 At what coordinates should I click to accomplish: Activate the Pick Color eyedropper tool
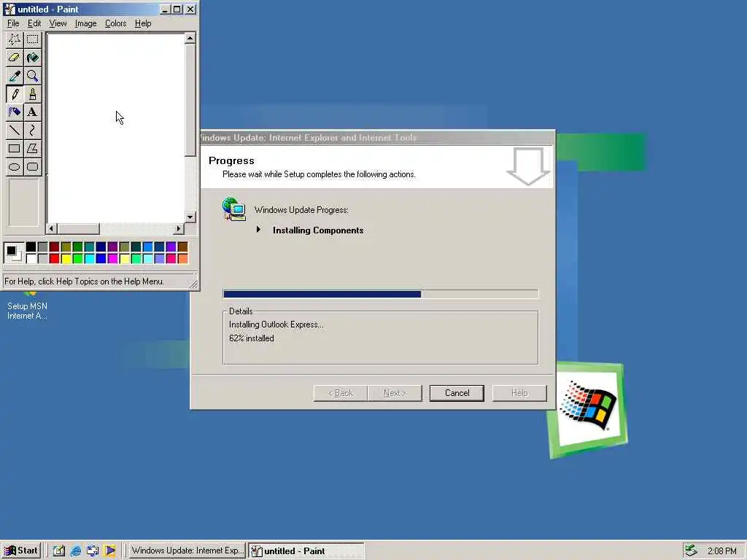(x=15, y=76)
